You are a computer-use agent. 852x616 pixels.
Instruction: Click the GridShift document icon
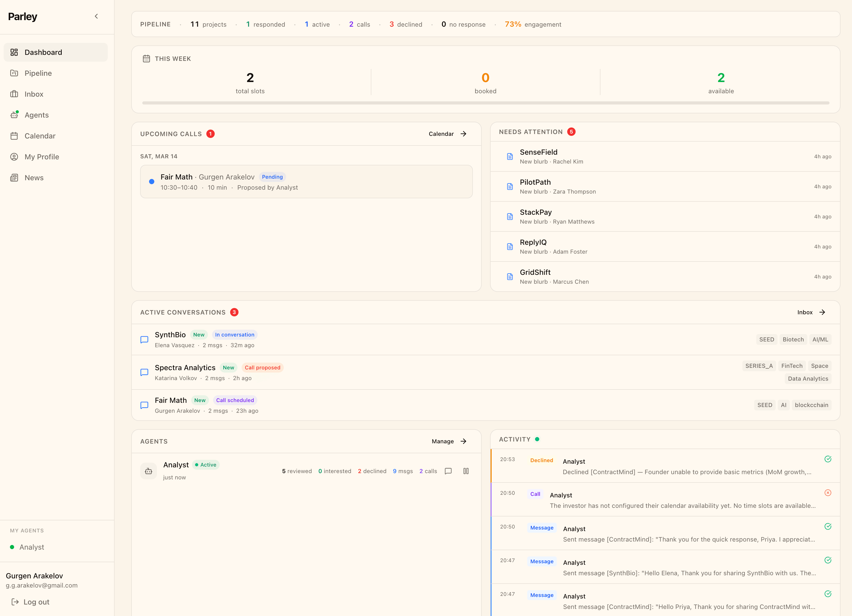510,277
